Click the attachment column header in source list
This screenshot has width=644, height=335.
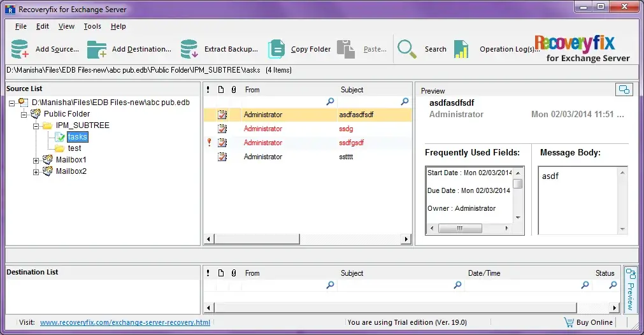click(234, 90)
